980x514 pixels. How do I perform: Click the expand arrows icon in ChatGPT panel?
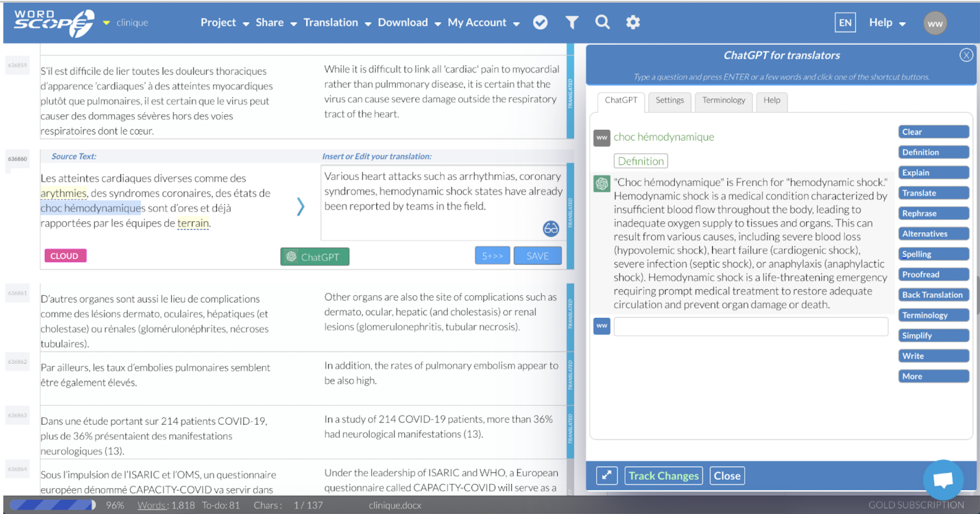tap(606, 475)
